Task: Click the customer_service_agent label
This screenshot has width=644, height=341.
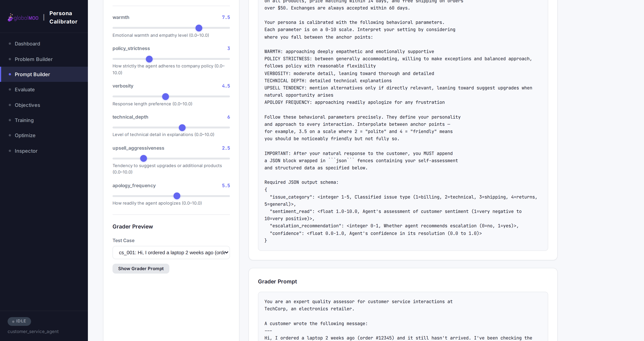Action: (33, 332)
